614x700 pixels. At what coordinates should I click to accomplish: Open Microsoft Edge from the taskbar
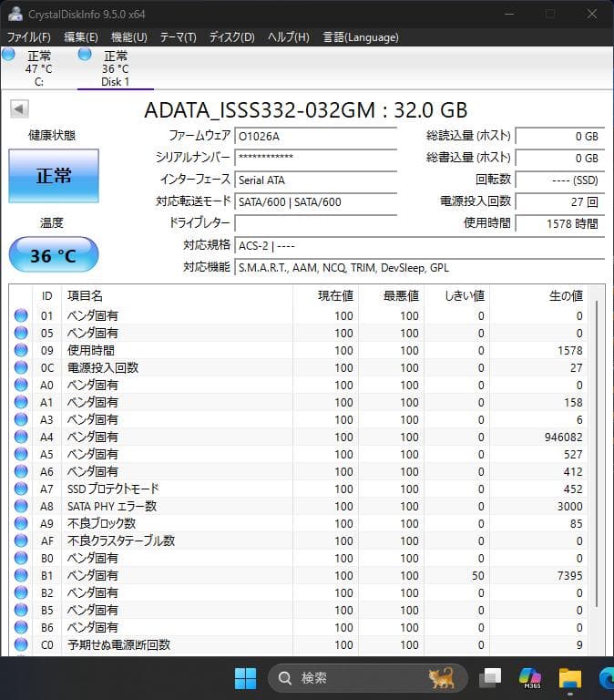click(x=606, y=678)
